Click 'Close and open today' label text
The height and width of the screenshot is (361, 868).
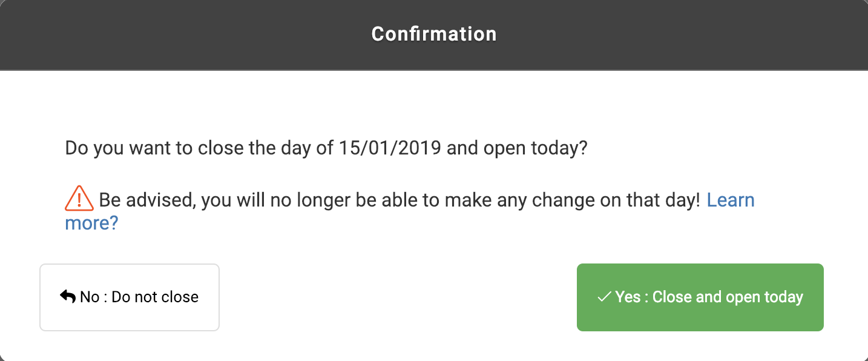[728, 297]
